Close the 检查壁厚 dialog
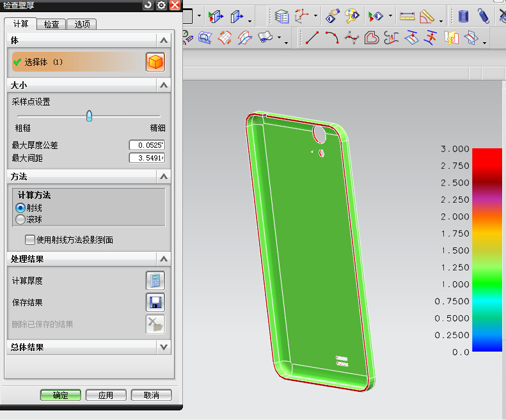 (175, 5)
